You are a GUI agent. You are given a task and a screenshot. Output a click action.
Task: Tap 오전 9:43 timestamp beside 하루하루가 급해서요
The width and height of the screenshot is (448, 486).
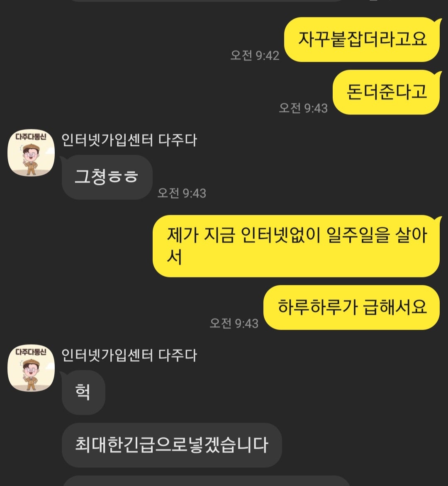click(x=234, y=323)
